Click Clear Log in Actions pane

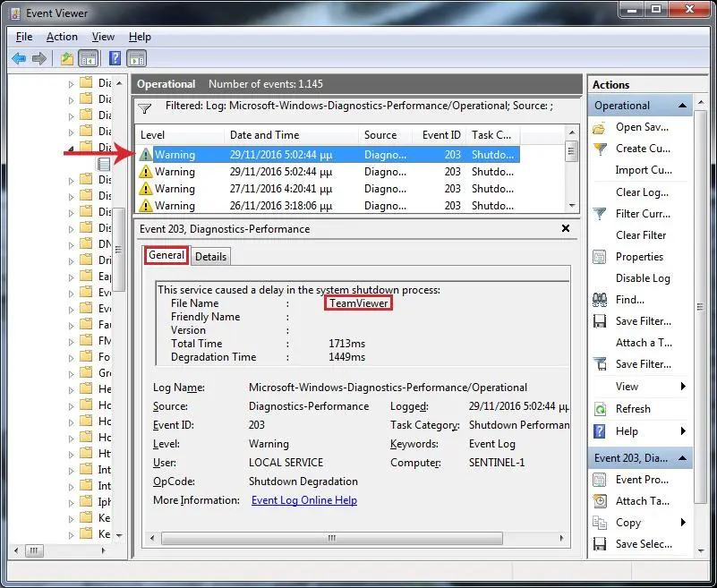pyautogui.click(x=642, y=192)
